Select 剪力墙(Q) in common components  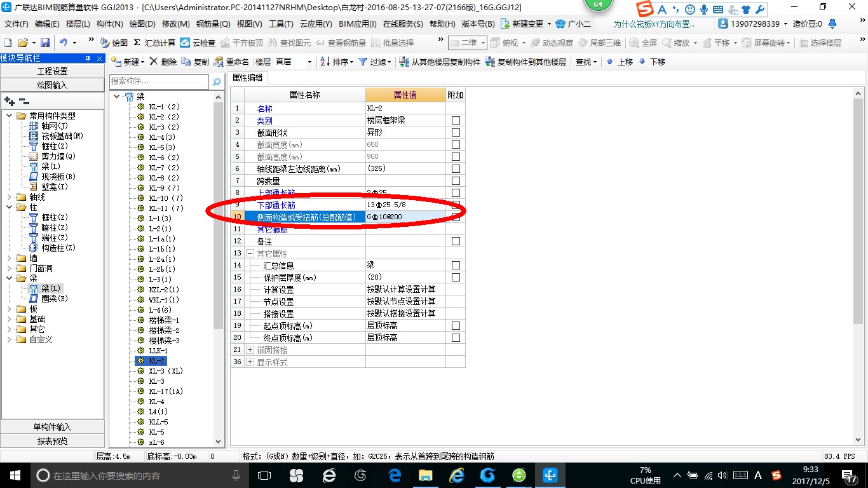coord(53,156)
